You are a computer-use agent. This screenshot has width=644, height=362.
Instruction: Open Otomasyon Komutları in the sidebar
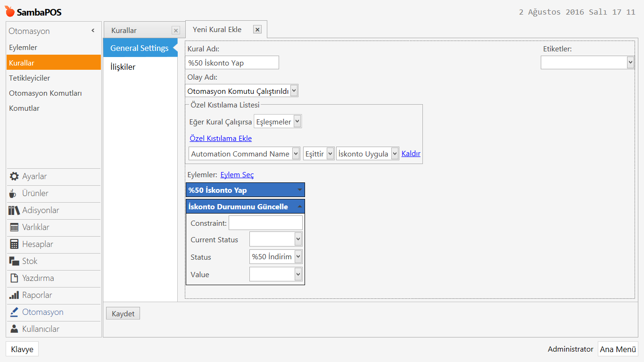pos(54,93)
